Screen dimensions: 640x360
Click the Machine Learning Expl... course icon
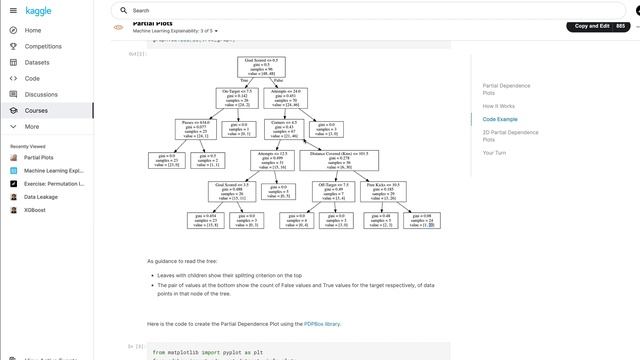click(x=13, y=171)
